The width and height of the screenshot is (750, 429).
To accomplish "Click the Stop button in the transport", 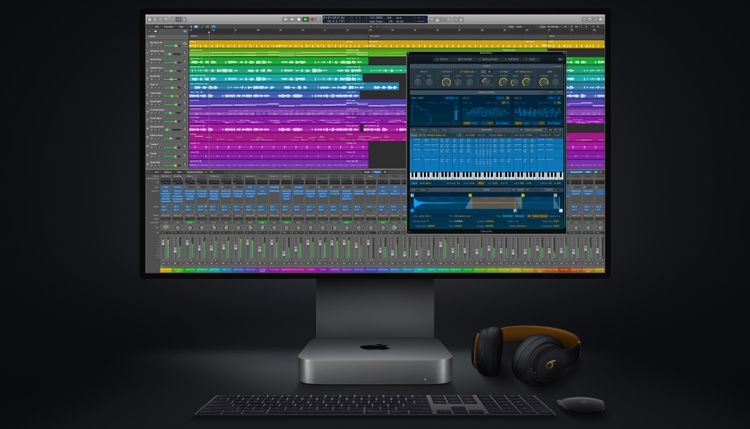I will pyautogui.click(x=299, y=20).
